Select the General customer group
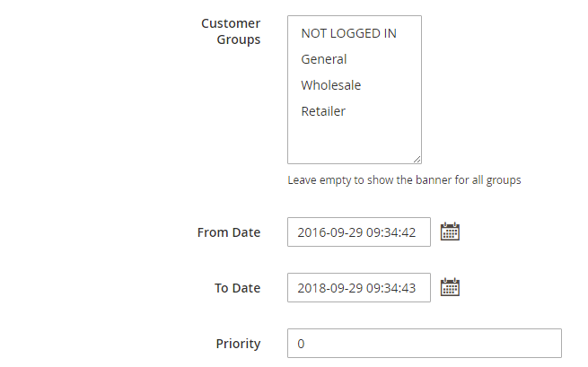588x367 pixels. (x=324, y=59)
